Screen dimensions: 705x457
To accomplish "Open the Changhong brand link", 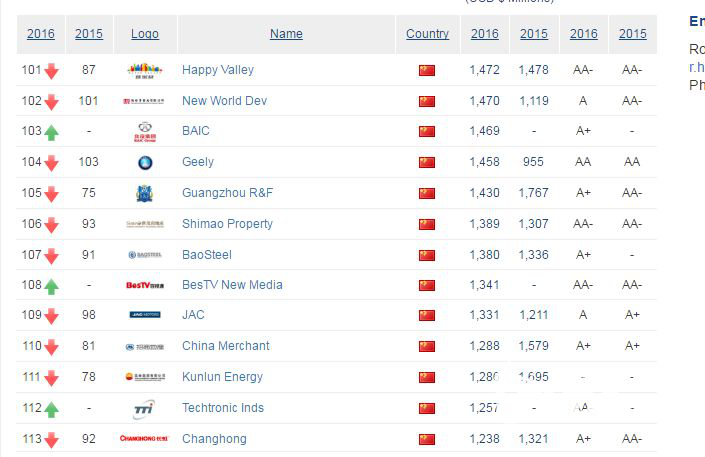I will coord(214,439).
